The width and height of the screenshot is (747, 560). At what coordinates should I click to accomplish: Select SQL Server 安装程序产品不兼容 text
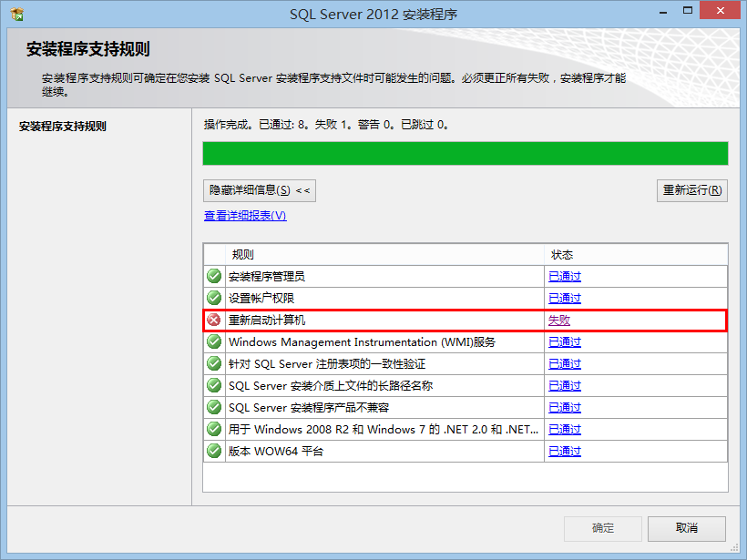[309, 408]
